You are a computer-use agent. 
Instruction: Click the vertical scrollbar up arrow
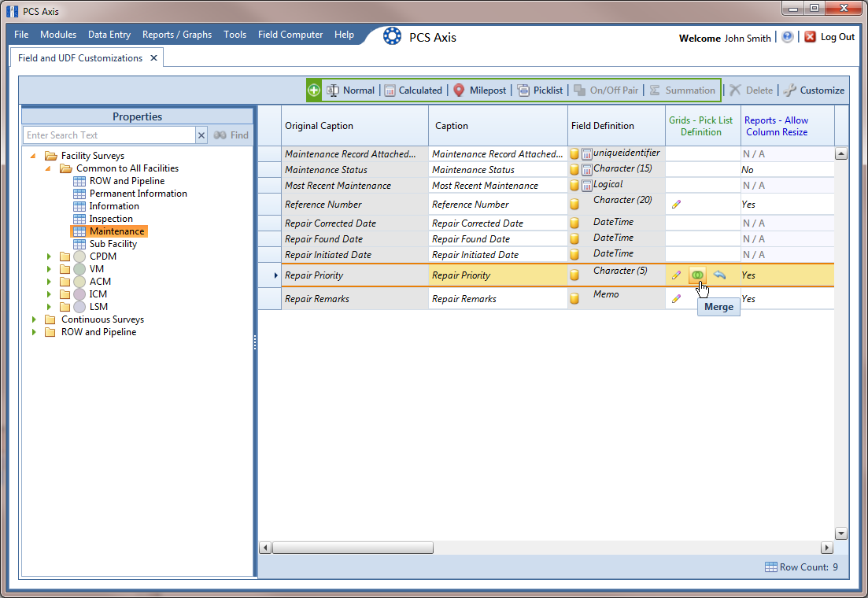click(841, 154)
